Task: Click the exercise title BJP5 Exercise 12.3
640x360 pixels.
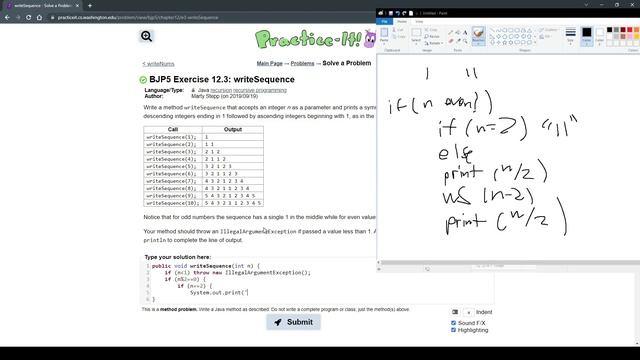Action: pos(222,79)
